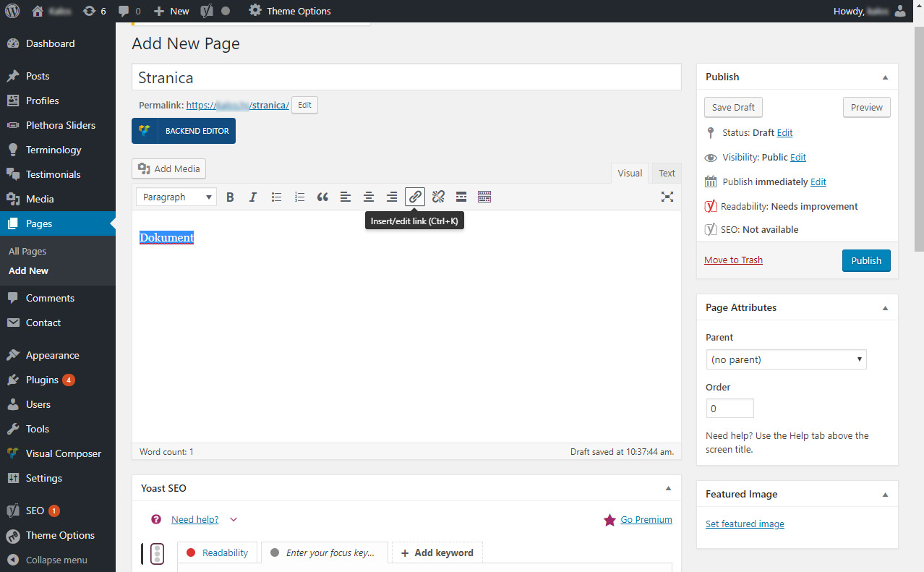Switch to the Text editor tab
The image size is (924, 572).
[x=667, y=174]
